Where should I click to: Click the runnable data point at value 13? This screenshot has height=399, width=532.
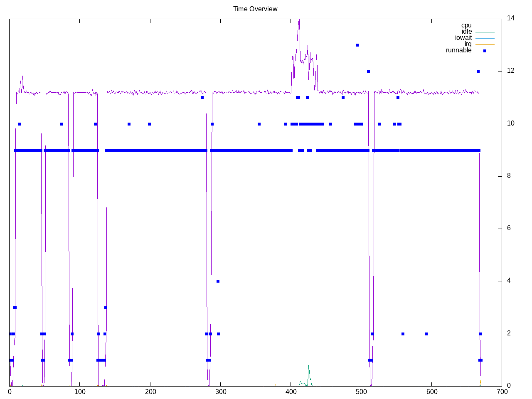point(357,45)
